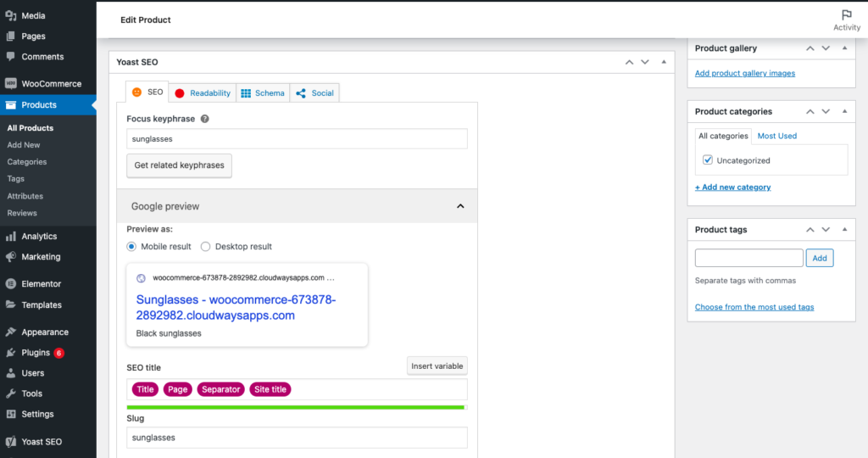Select the Mobile result radio button
This screenshot has width=868, height=458.
pyautogui.click(x=131, y=247)
